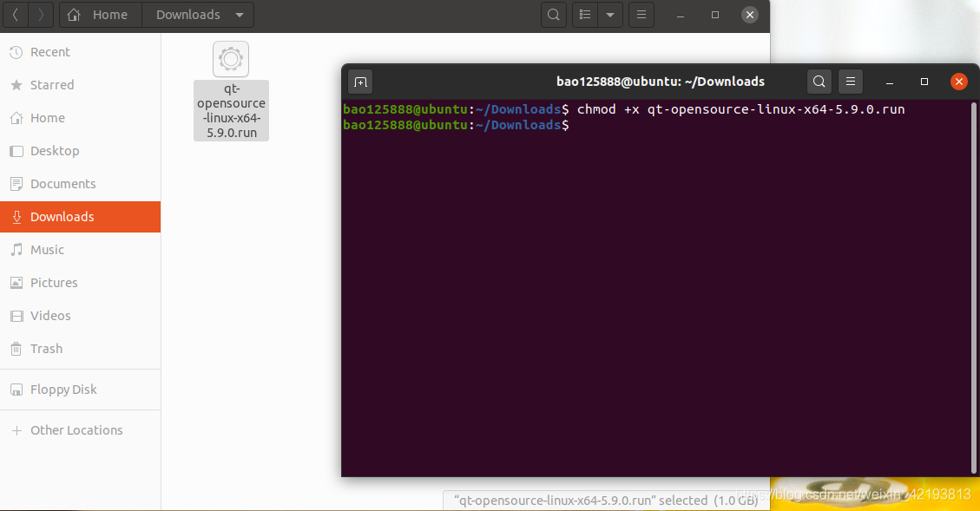Image resolution: width=980 pixels, height=511 pixels.
Task: Open Trash in the sidebar
Action: click(80, 349)
